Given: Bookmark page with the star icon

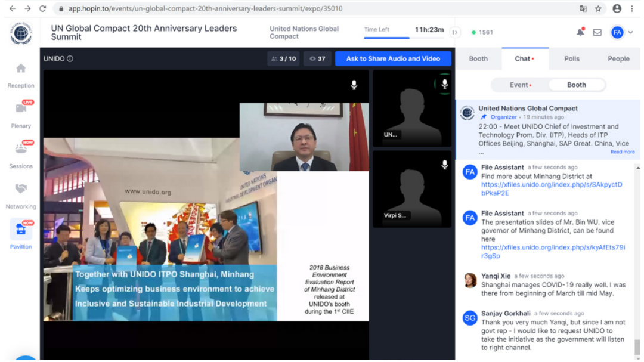Looking at the screenshot, I should pyautogui.click(x=598, y=8).
